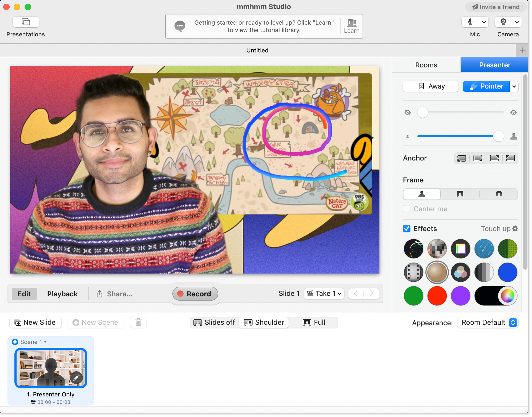
Task: Select the second Anchor position icon
Action: 478,158
